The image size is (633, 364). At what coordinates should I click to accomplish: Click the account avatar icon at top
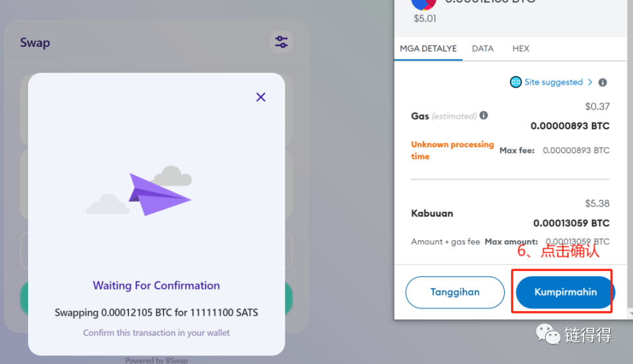[423, 4]
